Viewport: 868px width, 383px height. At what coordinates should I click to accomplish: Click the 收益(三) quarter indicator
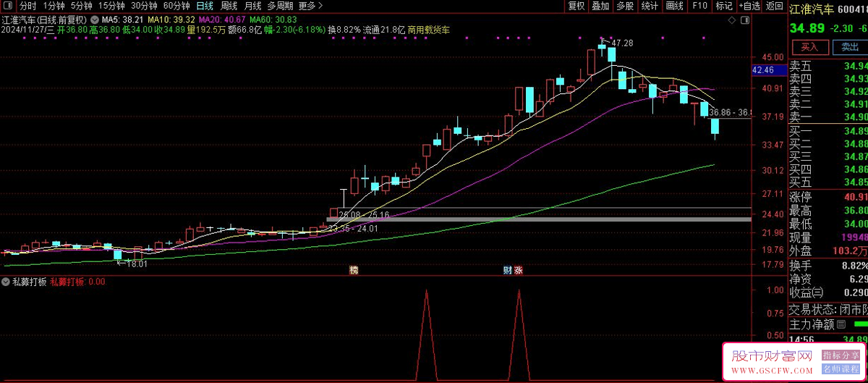pos(806,292)
